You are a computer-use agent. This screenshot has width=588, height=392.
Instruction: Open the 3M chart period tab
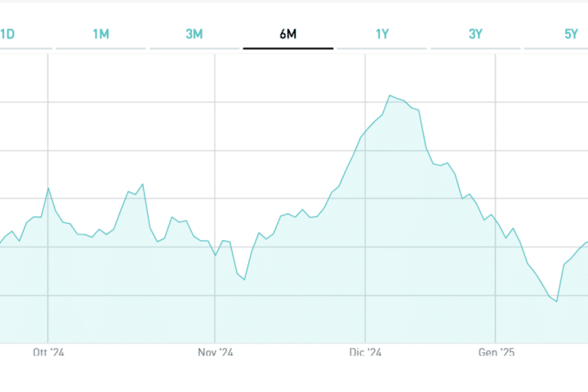pyautogui.click(x=194, y=34)
